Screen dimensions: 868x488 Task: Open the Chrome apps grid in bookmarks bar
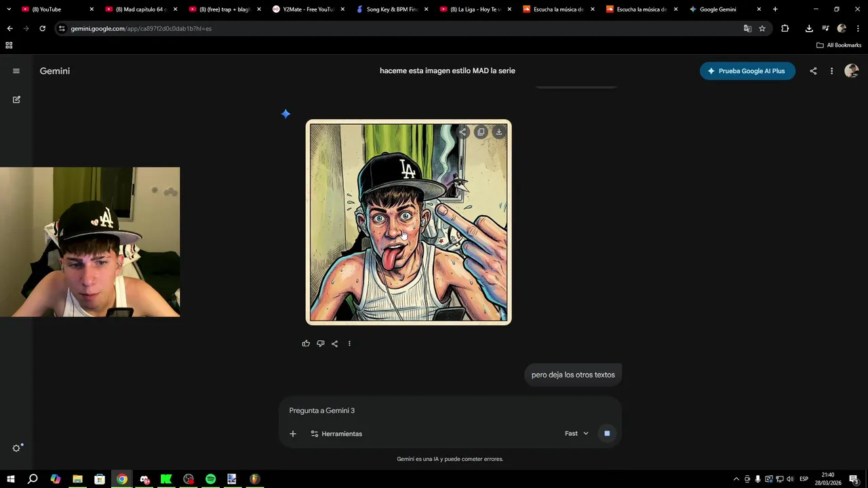tap(9, 45)
